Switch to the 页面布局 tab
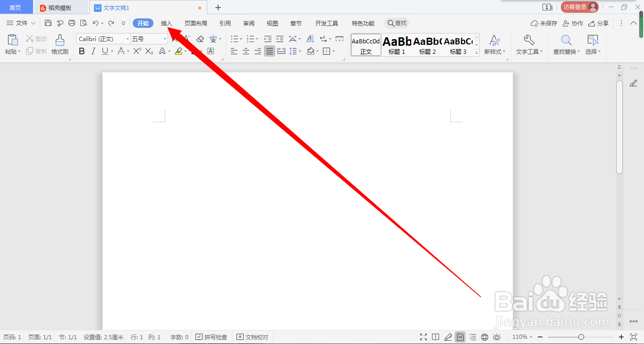 [196, 23]
